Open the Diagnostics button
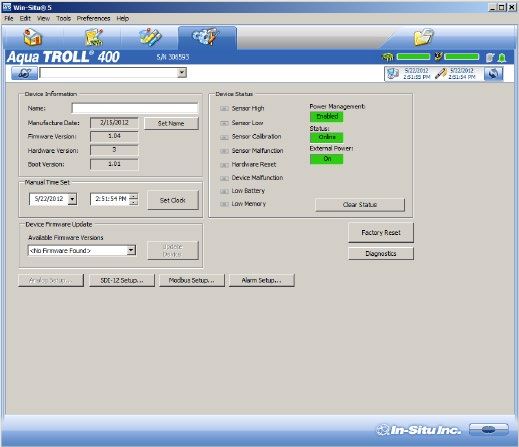519x447 pixels. pos(381,253)
